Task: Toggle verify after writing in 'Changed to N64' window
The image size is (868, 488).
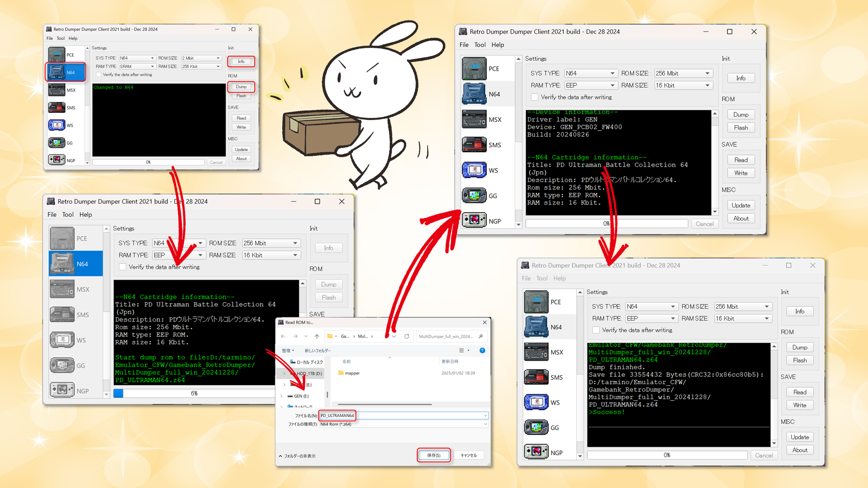Action: coord(99,75)
